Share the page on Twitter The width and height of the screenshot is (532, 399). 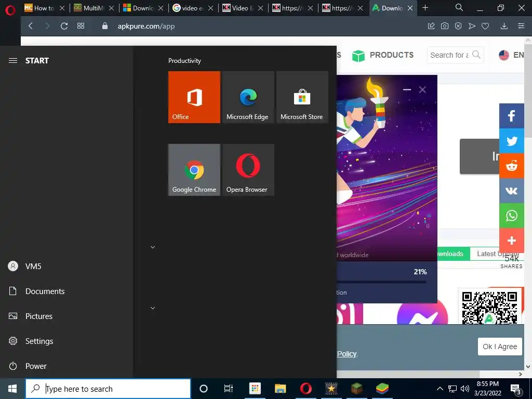(x=512, y=141)
